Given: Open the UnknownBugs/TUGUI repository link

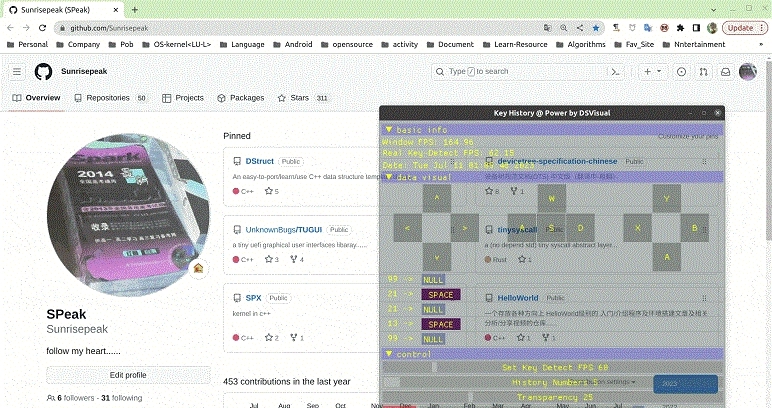Looking at the screenshot, I should point(284,230).
